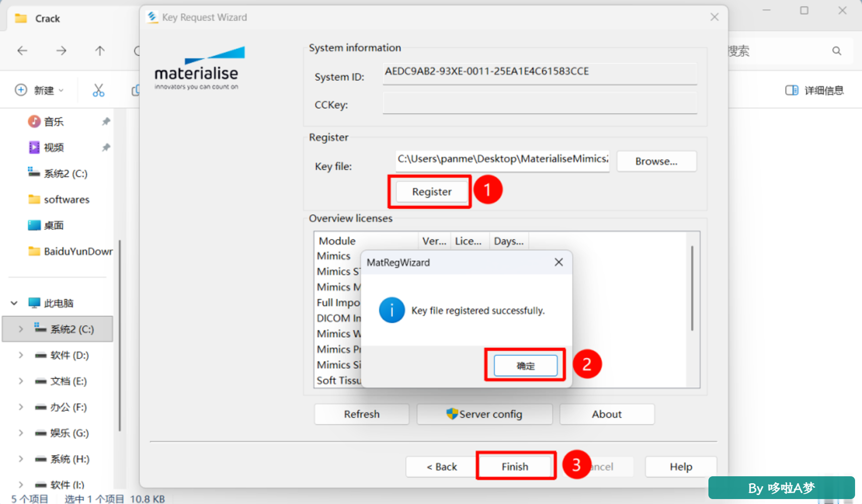Toggle the 详细信息 details pane

(x=814, y=90)
